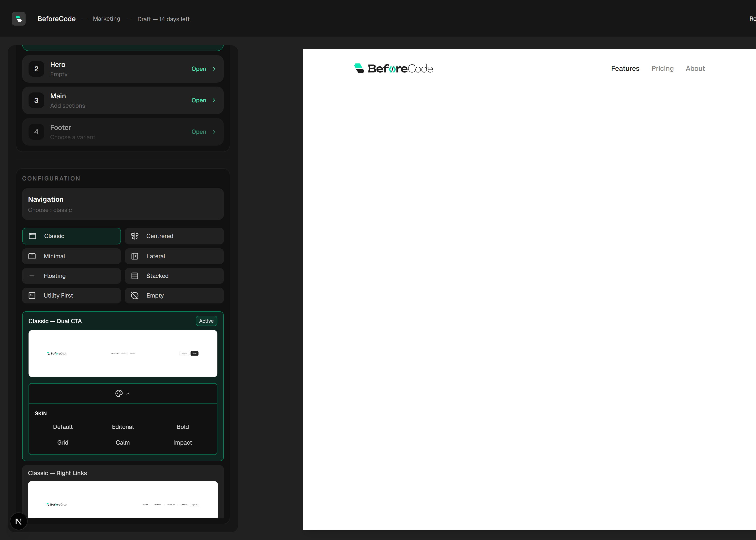Click the BeforeCode logo in the preview page
This screenshot has width=756, height=540.
click(x=393, y=69)
